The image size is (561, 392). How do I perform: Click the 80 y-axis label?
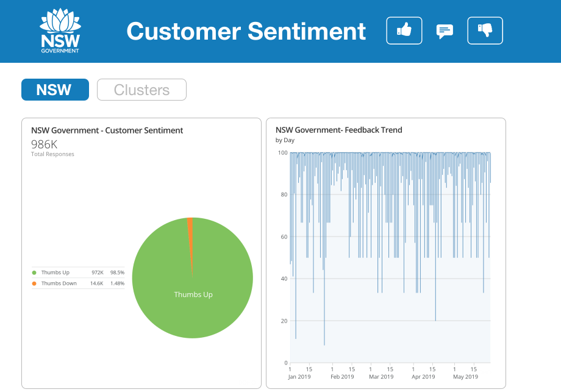[x=284, y=194]
